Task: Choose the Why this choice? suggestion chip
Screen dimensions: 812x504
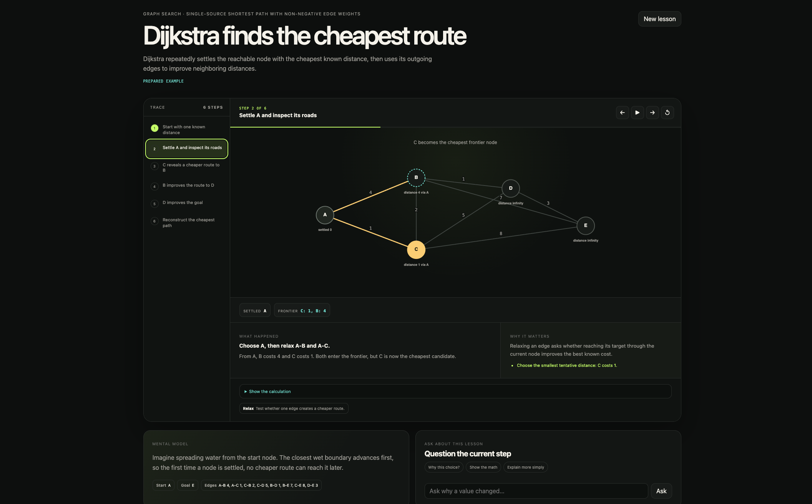Action: (x=443, y=468)
